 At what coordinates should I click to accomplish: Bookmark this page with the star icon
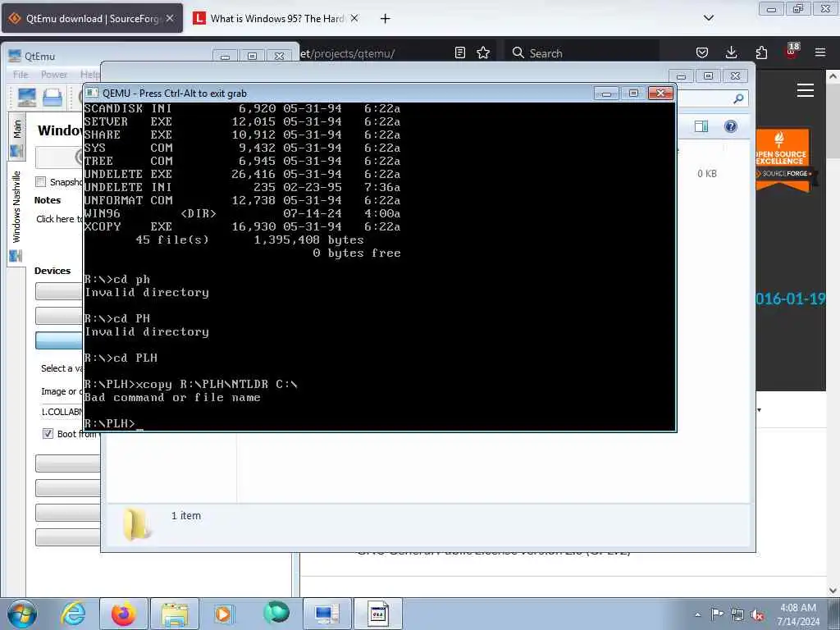coord(483,52)
